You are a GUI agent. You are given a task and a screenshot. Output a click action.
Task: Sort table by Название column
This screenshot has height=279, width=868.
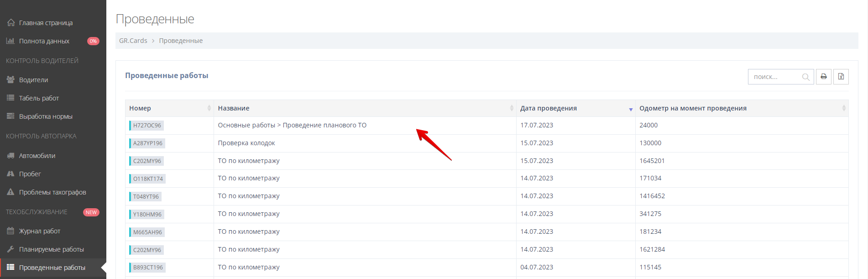click(511, 108)
